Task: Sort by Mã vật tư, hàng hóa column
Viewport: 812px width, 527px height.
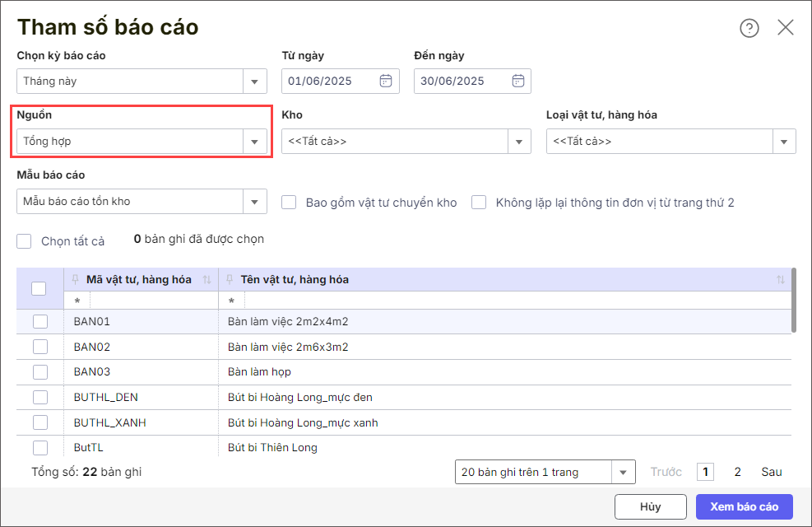Action: [x=206, y=280]
